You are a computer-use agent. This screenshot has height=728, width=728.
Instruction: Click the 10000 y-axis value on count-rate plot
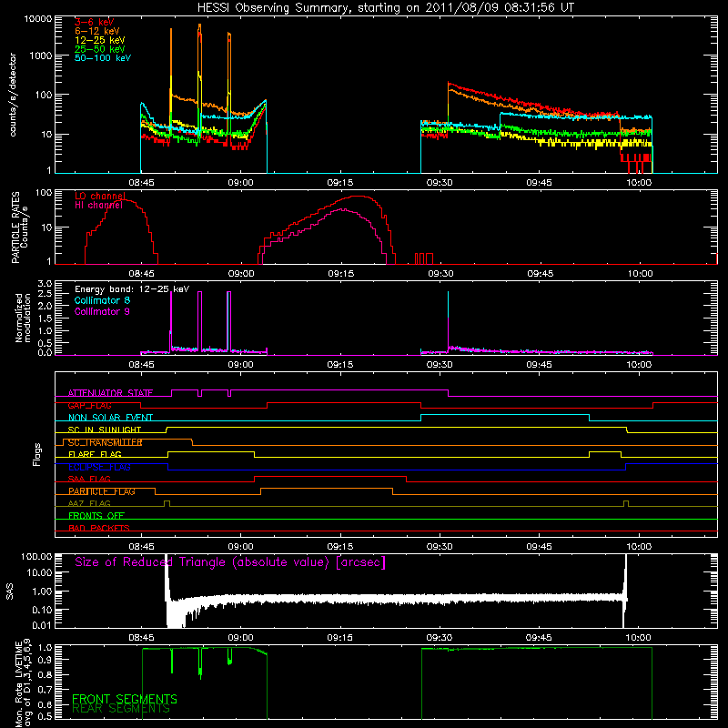pyautogui.click(x=37, y=19)
